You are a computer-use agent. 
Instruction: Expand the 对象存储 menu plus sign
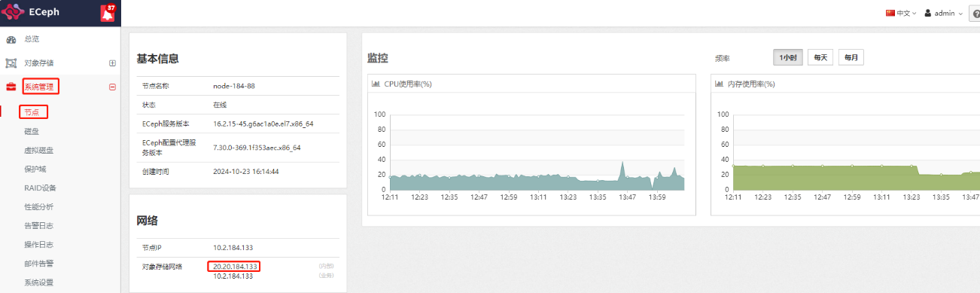click(112, 63)
